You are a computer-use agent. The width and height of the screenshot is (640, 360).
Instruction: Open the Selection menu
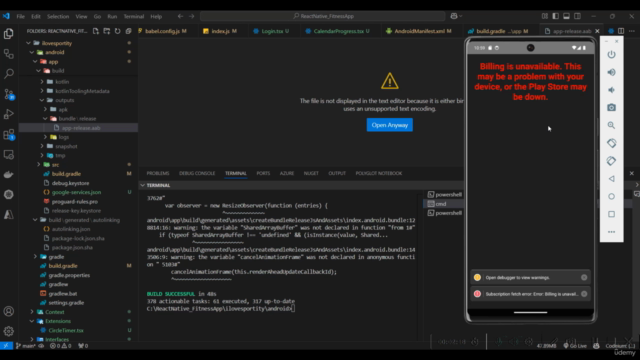coord(58,16)
